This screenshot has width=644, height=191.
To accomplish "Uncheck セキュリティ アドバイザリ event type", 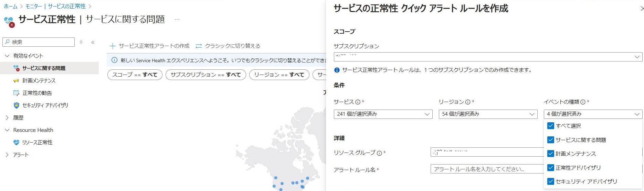I will (550, 181).
